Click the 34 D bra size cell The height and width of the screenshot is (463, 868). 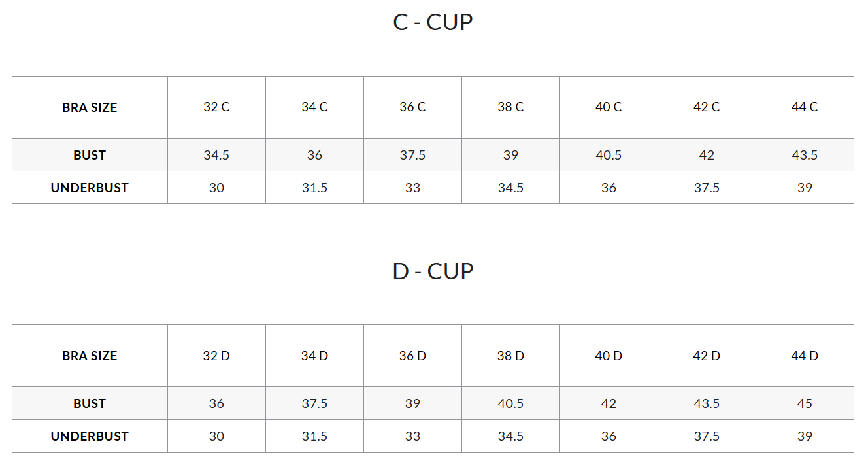pos(314,356)
